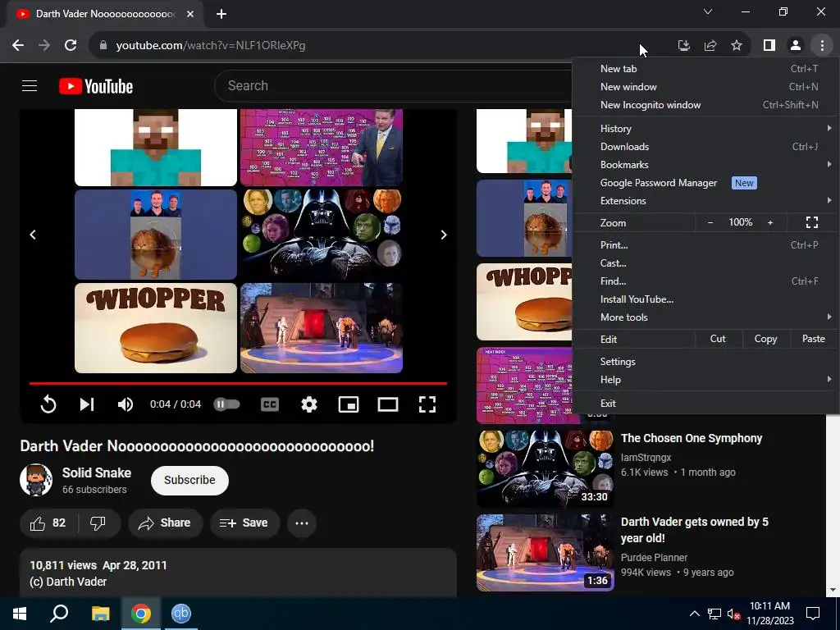Viewport: 840px width, 630px height.
Task: Choose Print from Chrome menu
Action: (x=705, y=244)
